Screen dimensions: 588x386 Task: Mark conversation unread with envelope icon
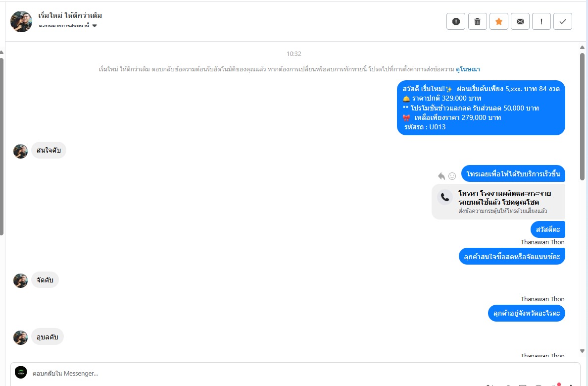[520, 21]
